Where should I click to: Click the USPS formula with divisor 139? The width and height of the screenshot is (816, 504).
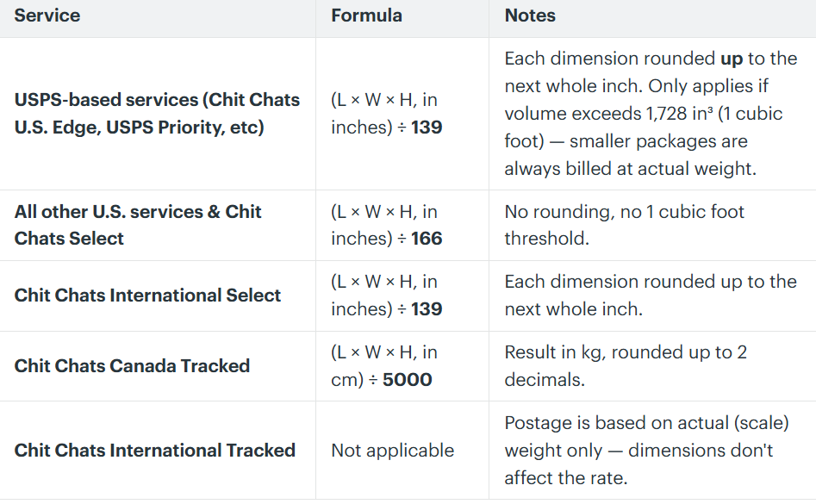coord(387,114)
